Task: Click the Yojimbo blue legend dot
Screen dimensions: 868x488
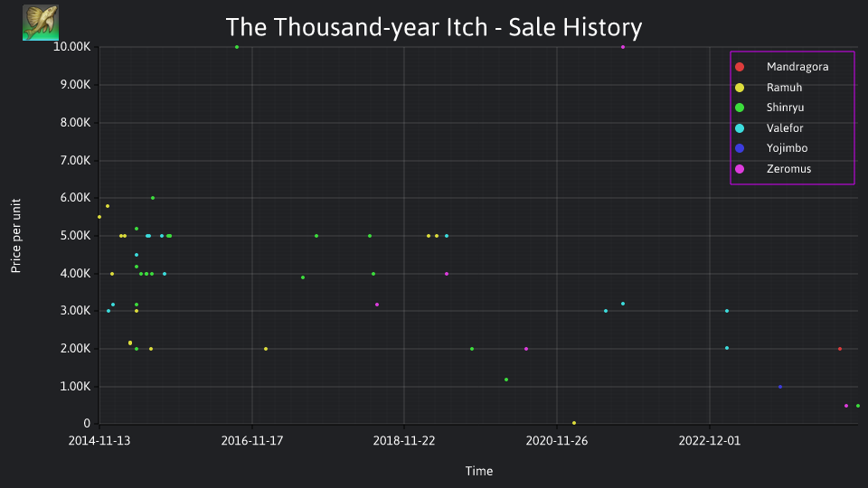Action: tap(740, 148)
